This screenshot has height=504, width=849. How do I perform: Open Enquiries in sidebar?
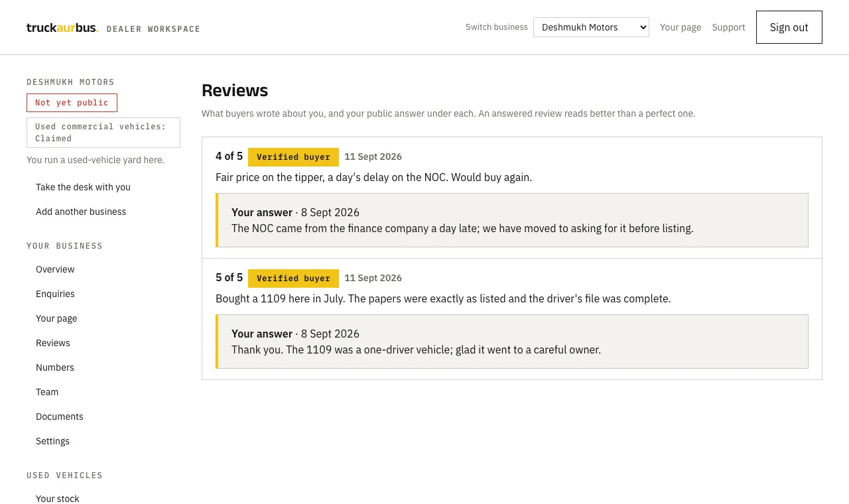tap(55, 294)
